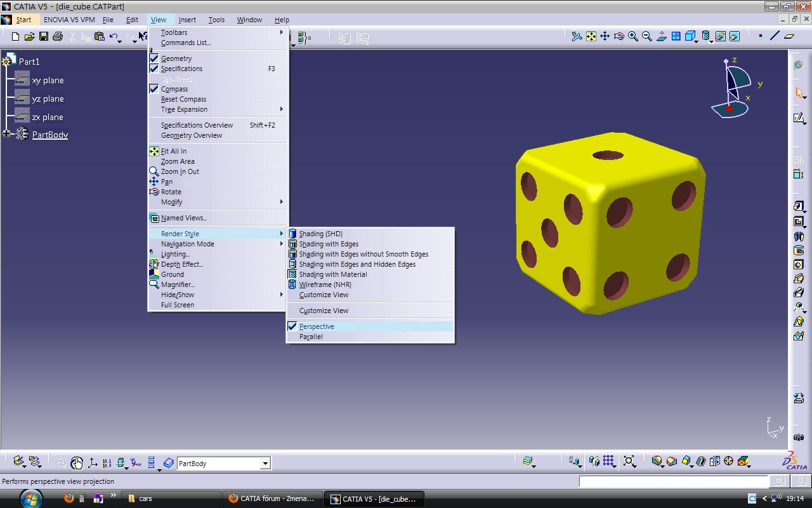The width and height of the screenshot is (812, 508).
Task: Save the part with floppy icon
Action: [x=44, y=37]
